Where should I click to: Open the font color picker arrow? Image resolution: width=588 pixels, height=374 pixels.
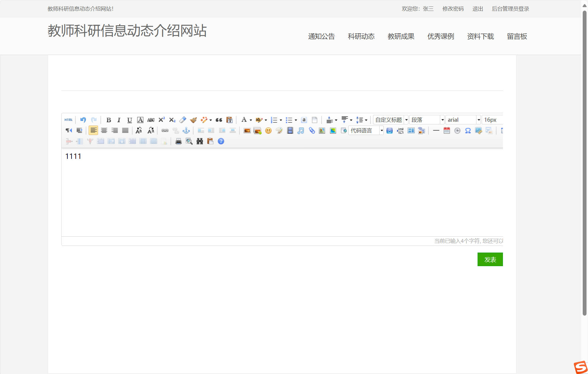[251, 120]
